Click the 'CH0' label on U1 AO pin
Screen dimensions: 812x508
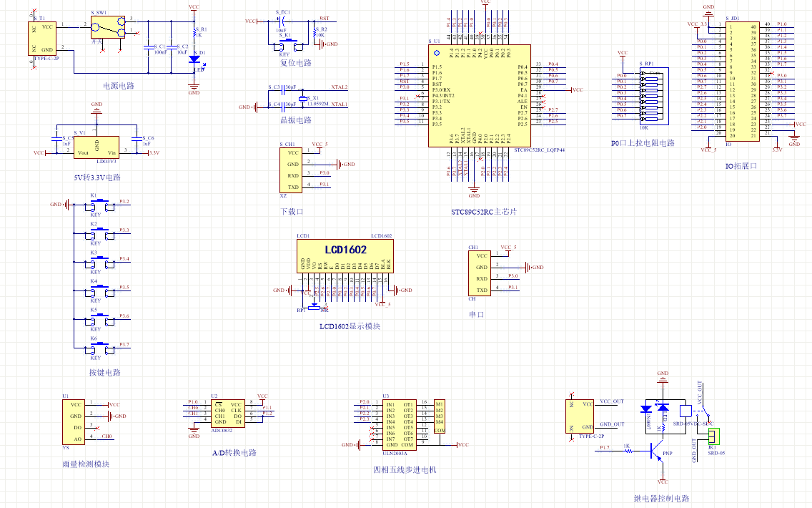(x=107, y=436)
